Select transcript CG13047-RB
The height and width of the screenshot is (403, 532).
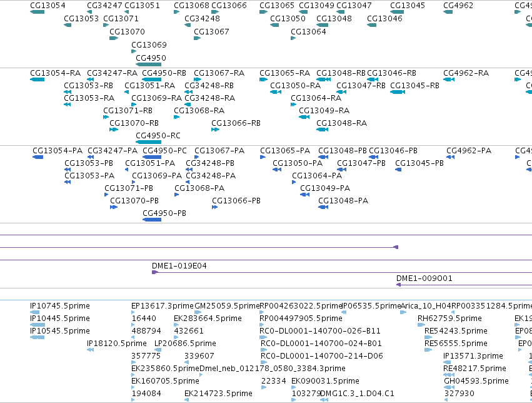click(341, 92)
